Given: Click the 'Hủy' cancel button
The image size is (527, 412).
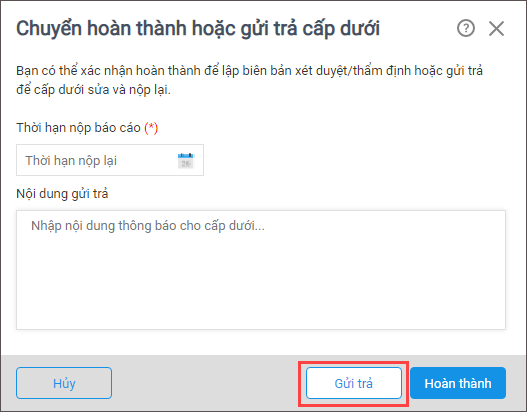Looking at the screenshot, I should coord(64,383).
